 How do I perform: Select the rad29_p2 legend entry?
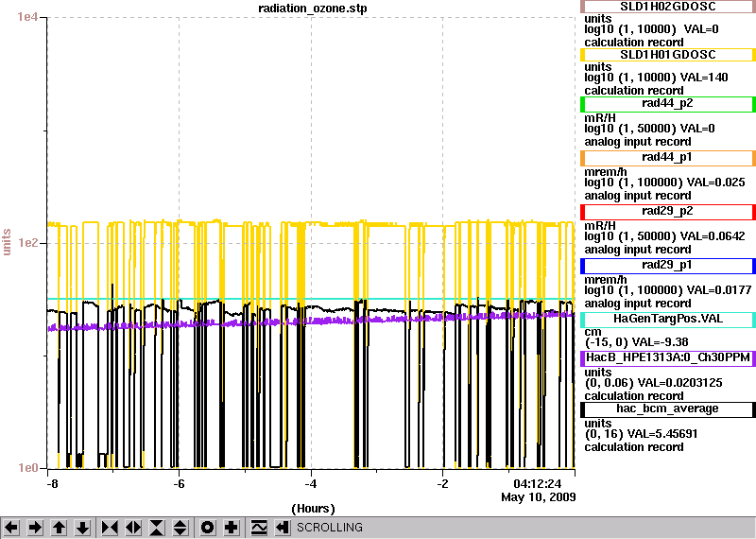coord(668,213)
